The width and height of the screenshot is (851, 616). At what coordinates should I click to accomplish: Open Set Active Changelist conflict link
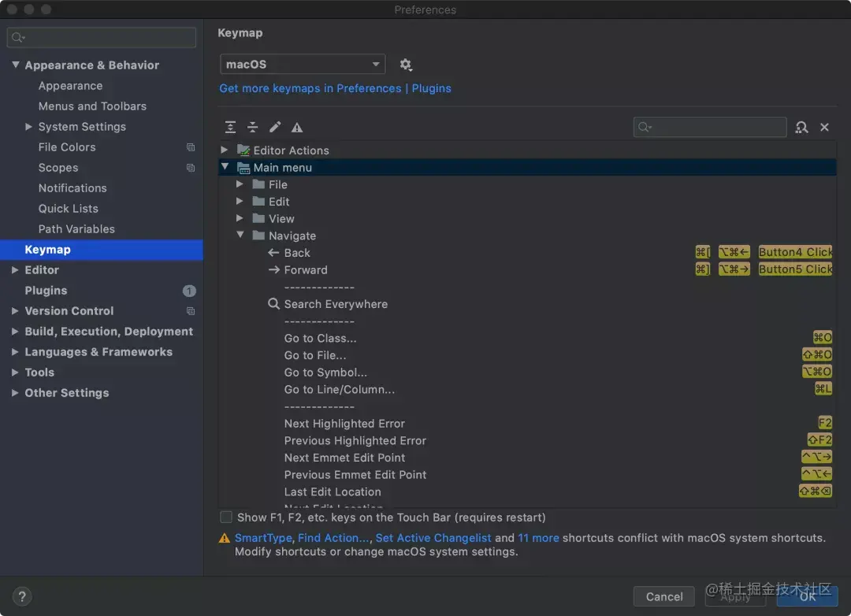(433, 538)
